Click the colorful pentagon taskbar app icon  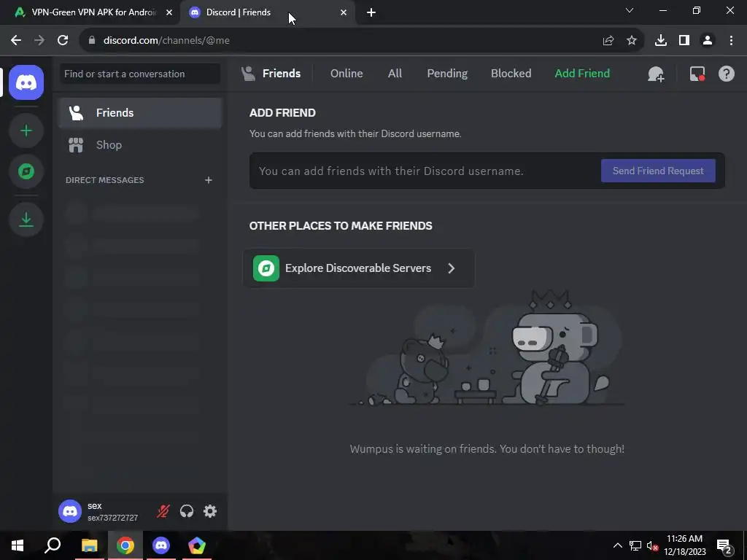click(197, 545)
